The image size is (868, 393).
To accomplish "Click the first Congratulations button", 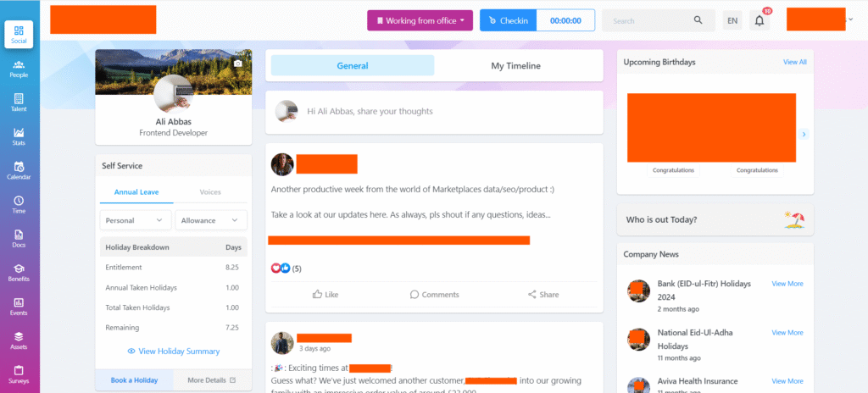I will pos(673,170).
